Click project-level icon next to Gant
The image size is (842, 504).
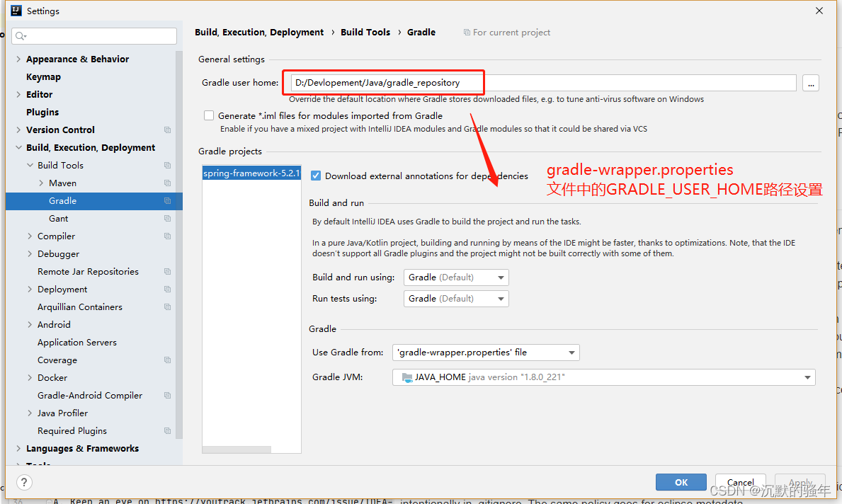[x=168, y=219]
